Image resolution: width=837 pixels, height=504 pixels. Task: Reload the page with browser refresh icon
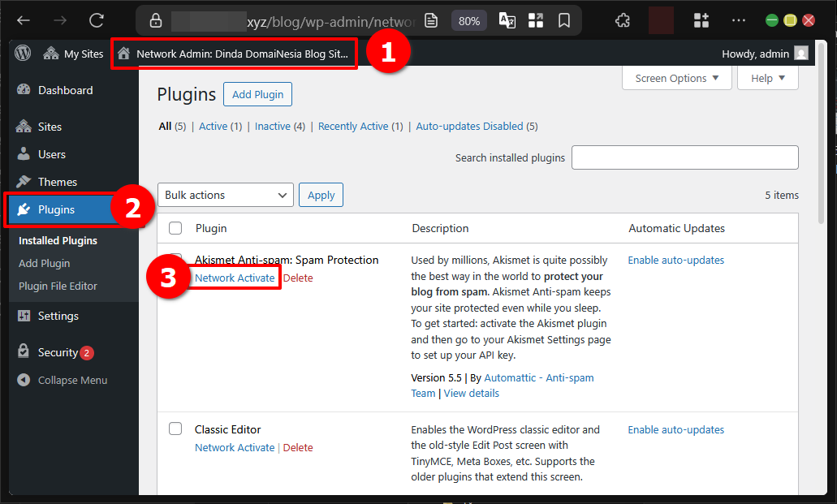(x=97, y=21)
